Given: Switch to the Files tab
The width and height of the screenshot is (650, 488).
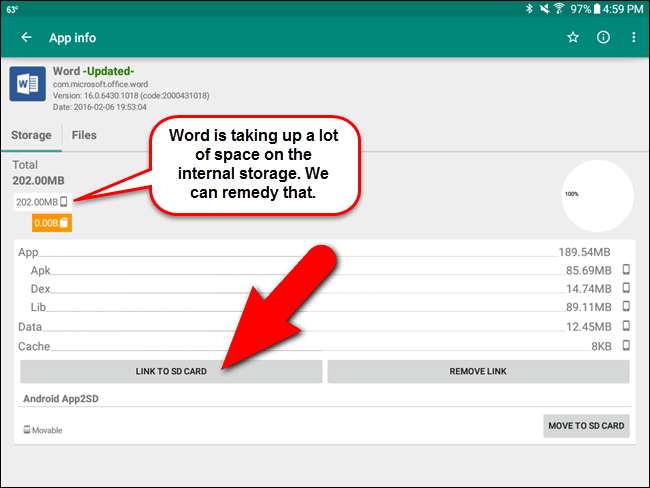Looking at the screenshot, I should coord(84,135).
